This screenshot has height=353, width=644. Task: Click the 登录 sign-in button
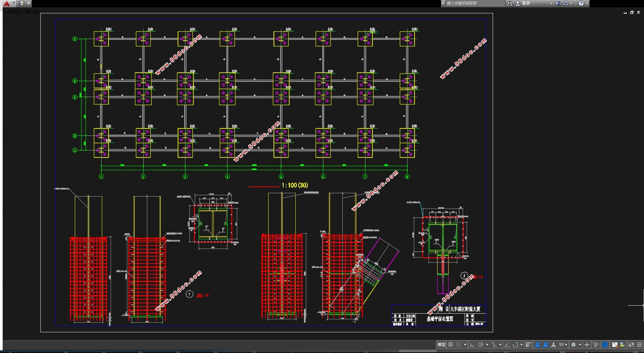(526, 3)
